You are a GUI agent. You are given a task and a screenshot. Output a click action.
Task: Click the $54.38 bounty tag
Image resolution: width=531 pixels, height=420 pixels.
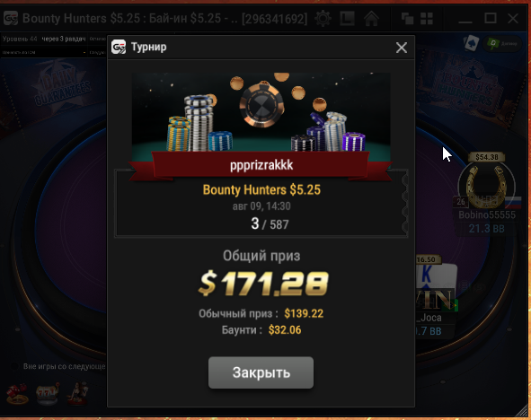coord(487,157)
